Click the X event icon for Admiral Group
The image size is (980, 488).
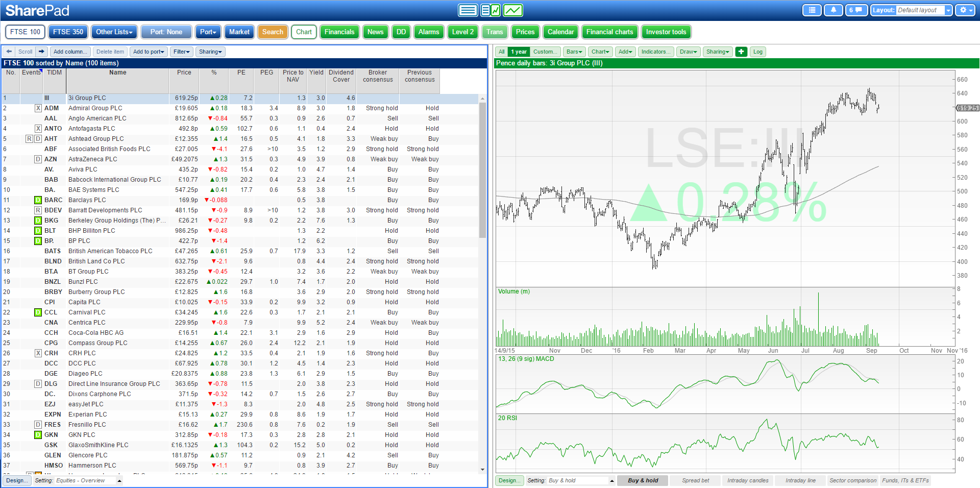(38, 108)
